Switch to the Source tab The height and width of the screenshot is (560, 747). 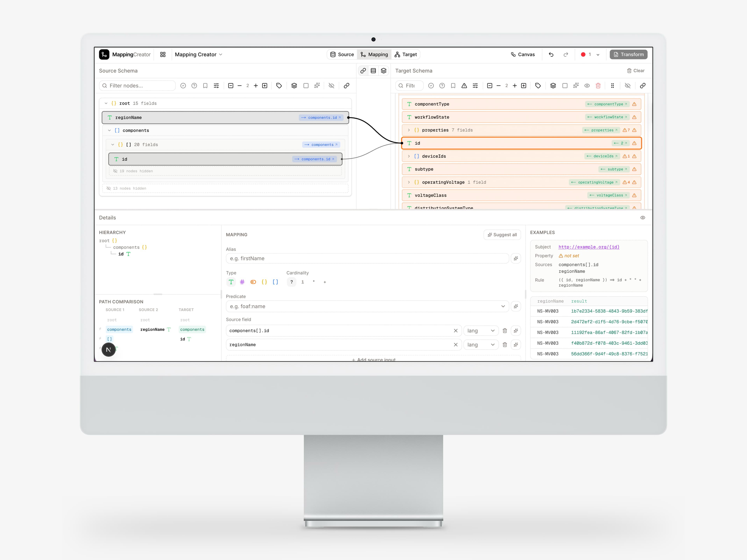coord(342,54)
